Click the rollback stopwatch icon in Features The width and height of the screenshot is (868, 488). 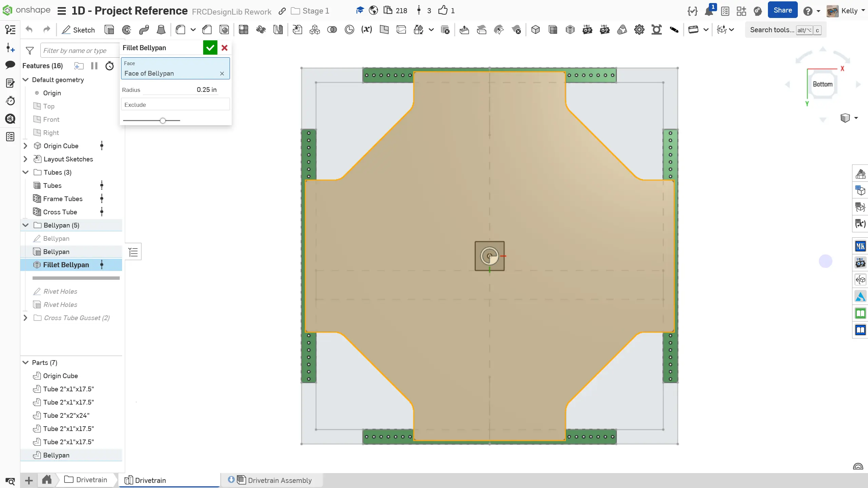(x=109, y=66)
